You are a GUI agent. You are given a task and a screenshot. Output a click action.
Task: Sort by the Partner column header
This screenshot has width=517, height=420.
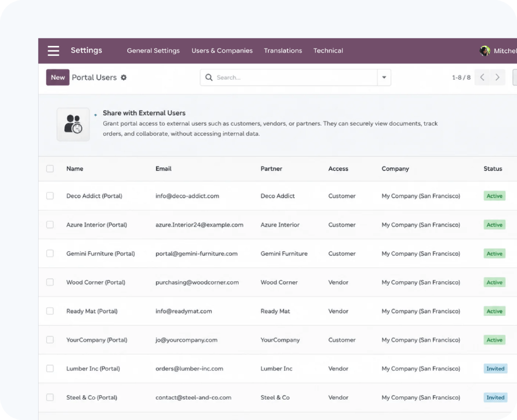point(271,169)
